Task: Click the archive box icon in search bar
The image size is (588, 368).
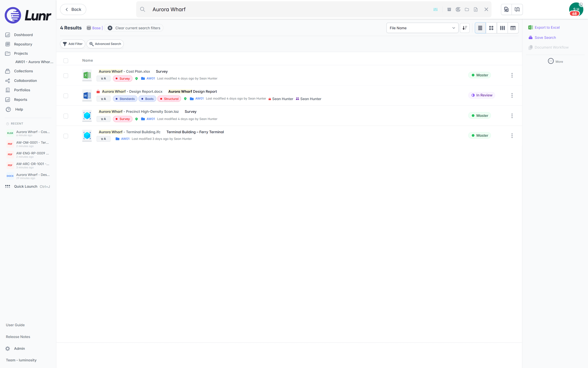Action: tap(449, 10)
